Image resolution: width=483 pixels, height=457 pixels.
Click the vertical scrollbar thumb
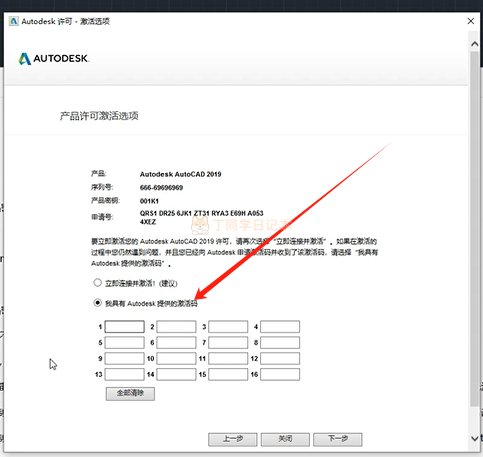coord(475,229)
